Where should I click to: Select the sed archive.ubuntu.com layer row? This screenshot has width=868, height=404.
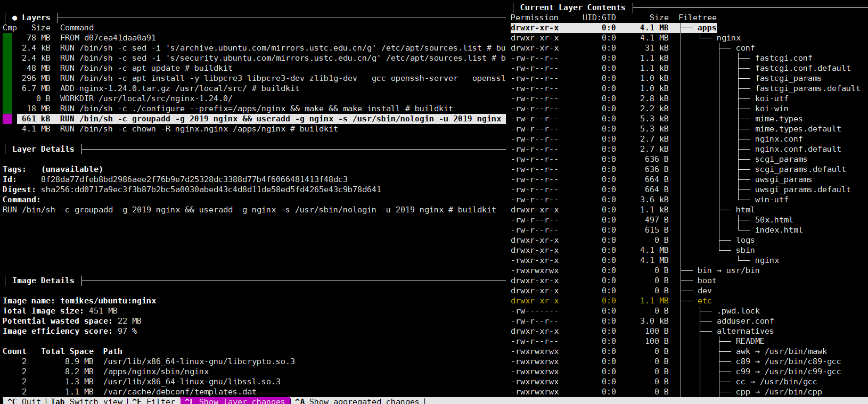click(x=261, y=48)
